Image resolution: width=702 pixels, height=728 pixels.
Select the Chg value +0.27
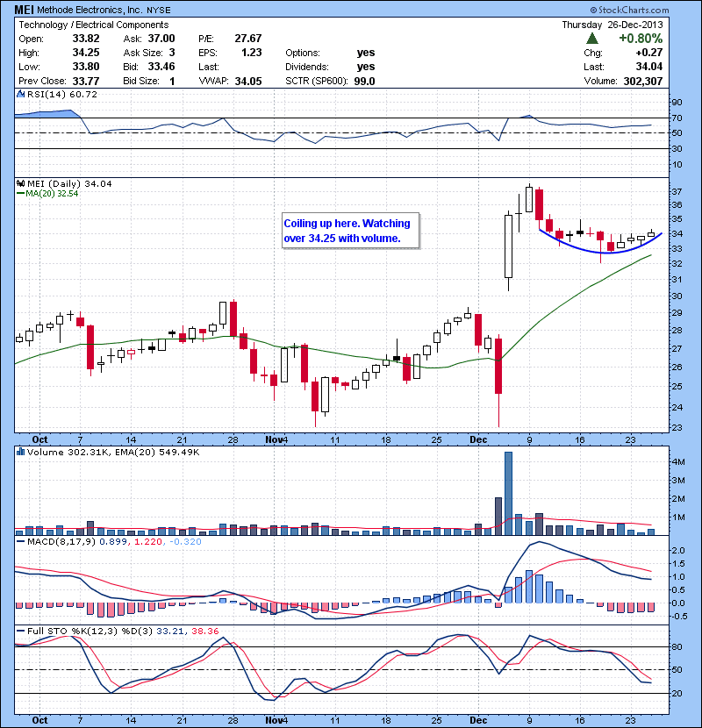649,53
